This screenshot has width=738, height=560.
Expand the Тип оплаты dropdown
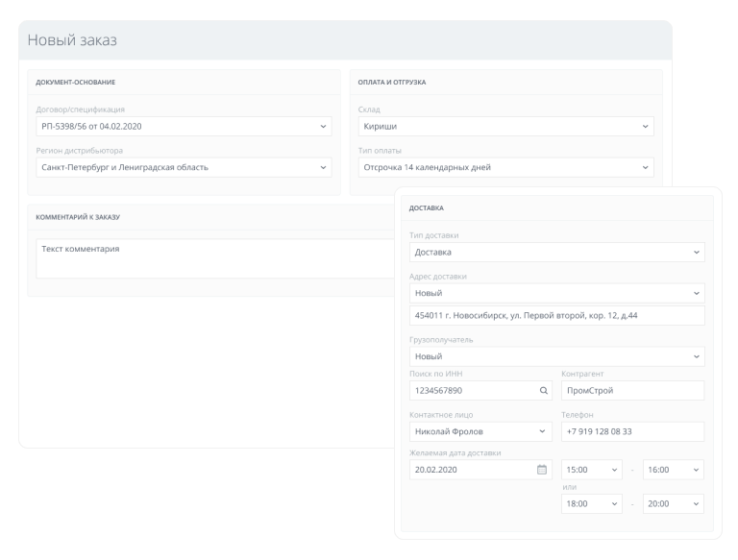click(x=506, y=167)
